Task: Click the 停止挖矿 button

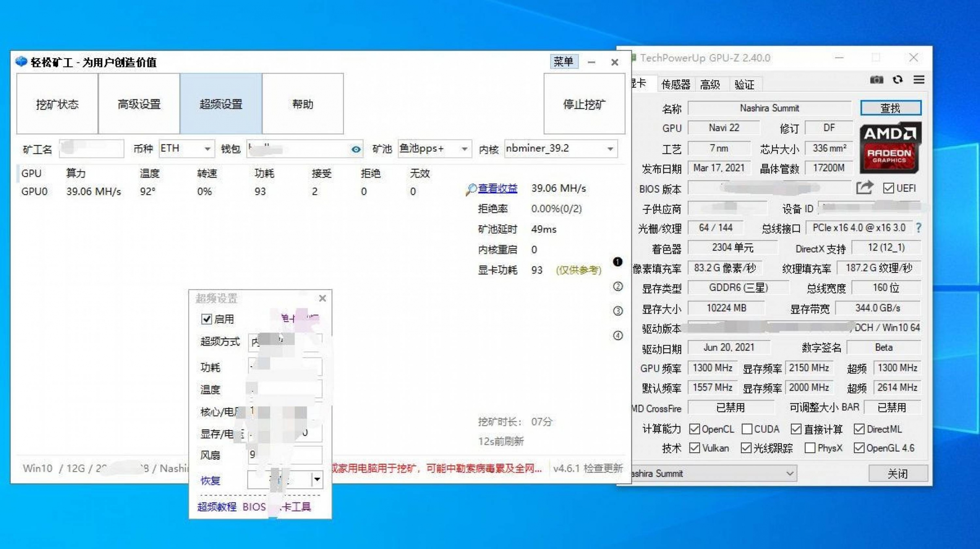Action: coord(584,104)
